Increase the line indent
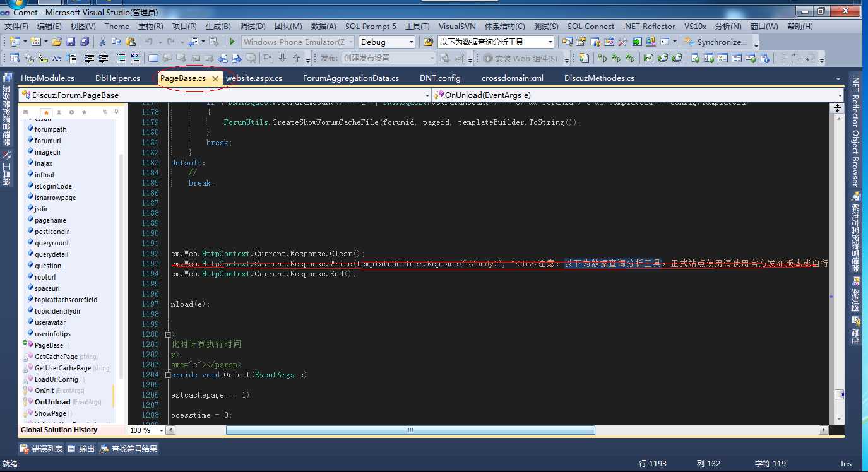Screen dimensions: 868x472 pyautogui.click(x=103, y=58)
